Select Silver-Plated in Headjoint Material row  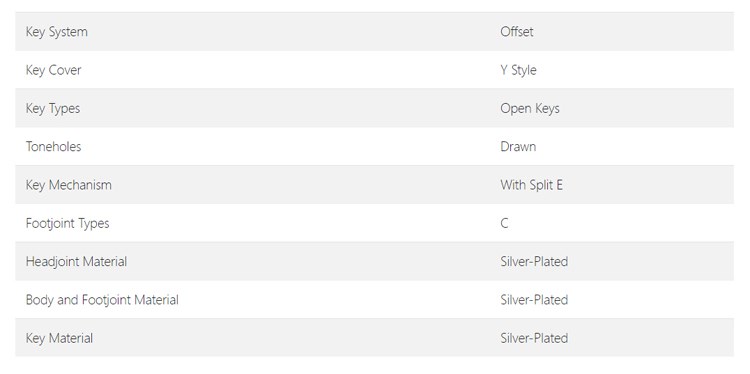click(x=534, y=262)
